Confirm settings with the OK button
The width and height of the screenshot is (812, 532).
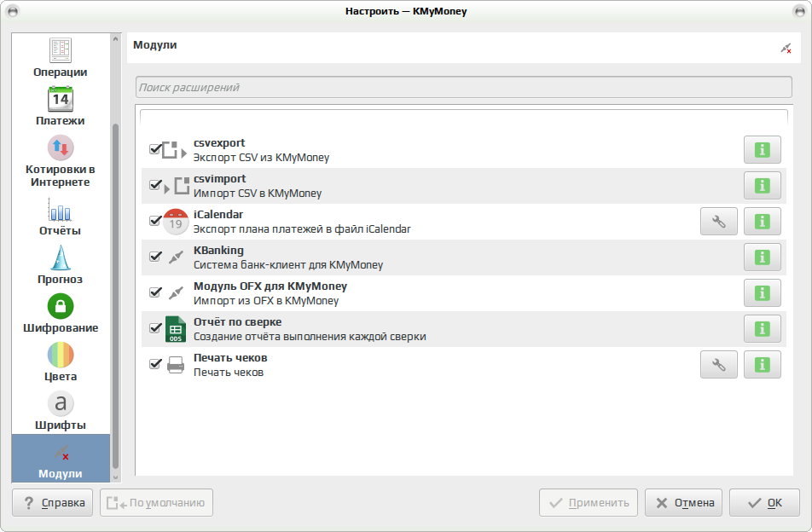[764, 502]
